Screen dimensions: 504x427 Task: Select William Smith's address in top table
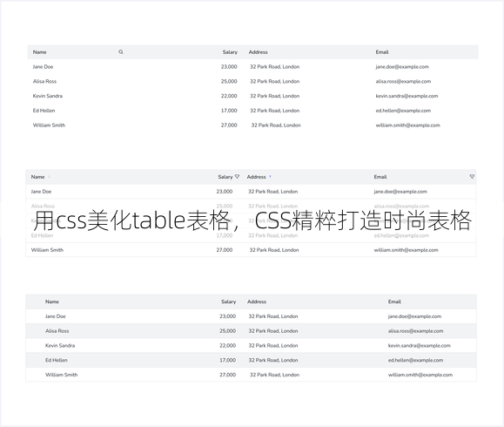click(x=276, y=125)
